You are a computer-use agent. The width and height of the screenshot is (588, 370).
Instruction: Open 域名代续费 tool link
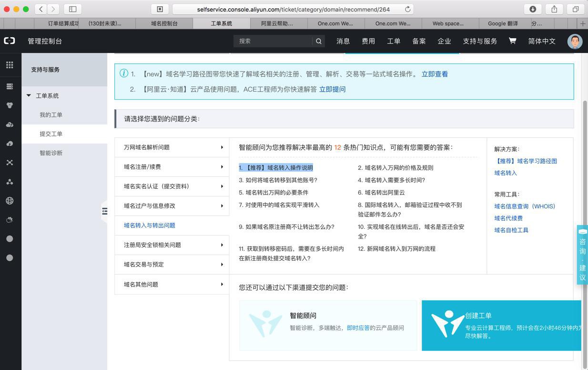tap(508, 218)
